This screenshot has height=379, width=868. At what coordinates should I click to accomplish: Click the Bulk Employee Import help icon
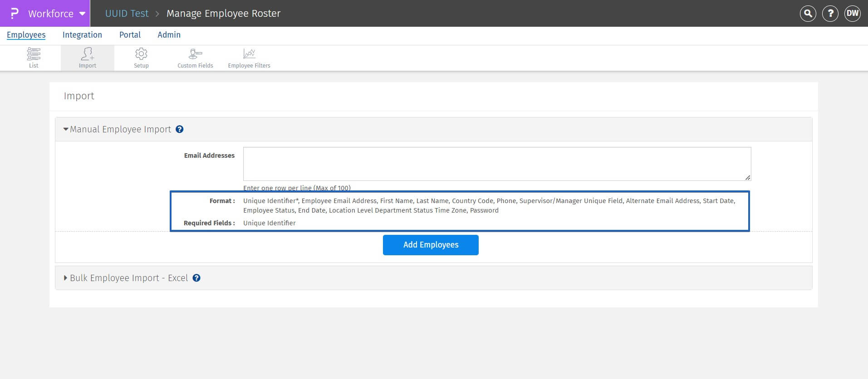196,278
